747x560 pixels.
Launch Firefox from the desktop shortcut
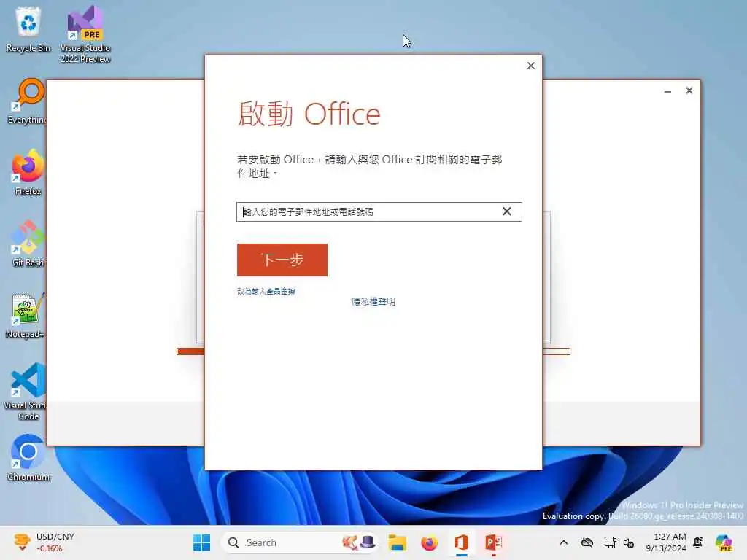[x=28, y=172]
